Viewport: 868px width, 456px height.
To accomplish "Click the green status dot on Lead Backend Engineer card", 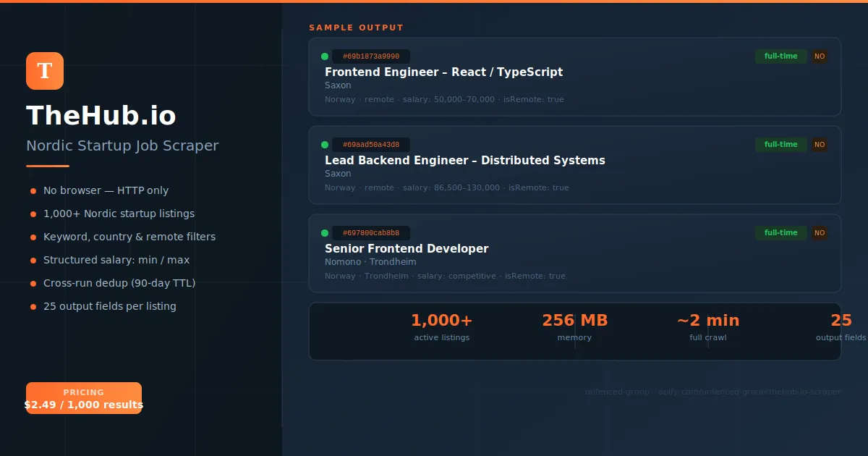I will 325,144.
